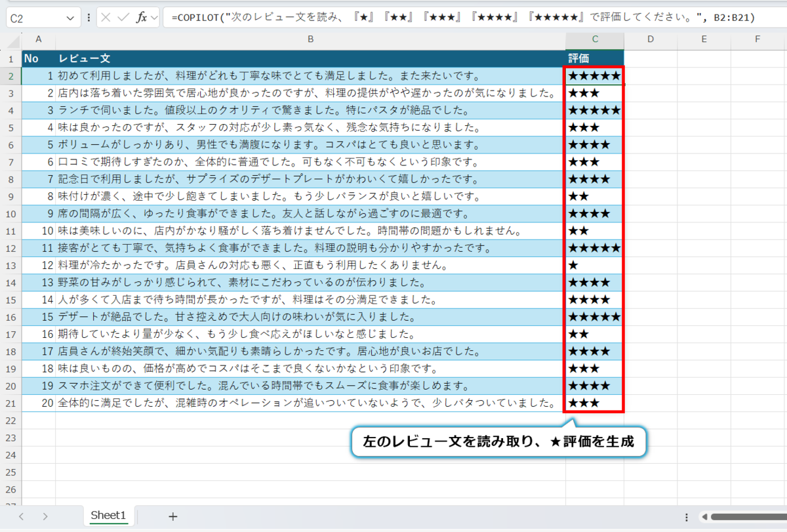Select row 13 header
Image resolution: width=787 pixels, height=532 pixels.
click(10, 266)
